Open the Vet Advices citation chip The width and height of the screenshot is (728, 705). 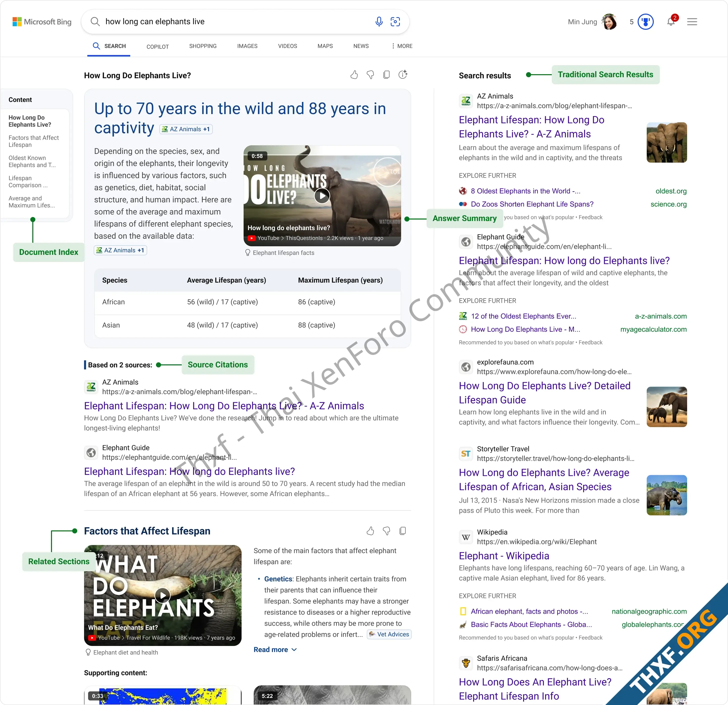(389, 634)
